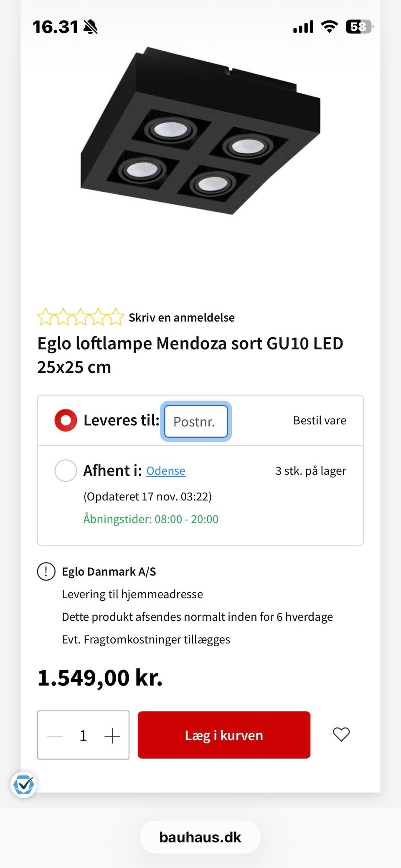The height and width of the screenshot is (868, 401).
Task: Open the Mendoza ceiling lamp product image
Action: tap(200, 134)
